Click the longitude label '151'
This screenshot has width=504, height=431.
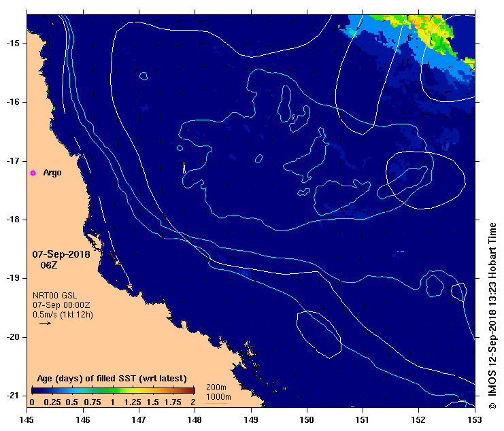(x=363, y=419)
